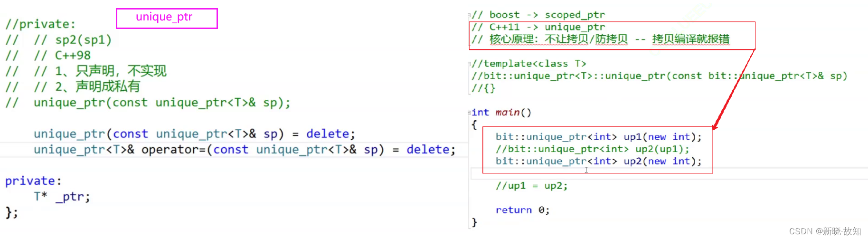This screenshot has height=240, width=868.
Task: Click the 'int main()' function signature
Action: pos(501,113)
